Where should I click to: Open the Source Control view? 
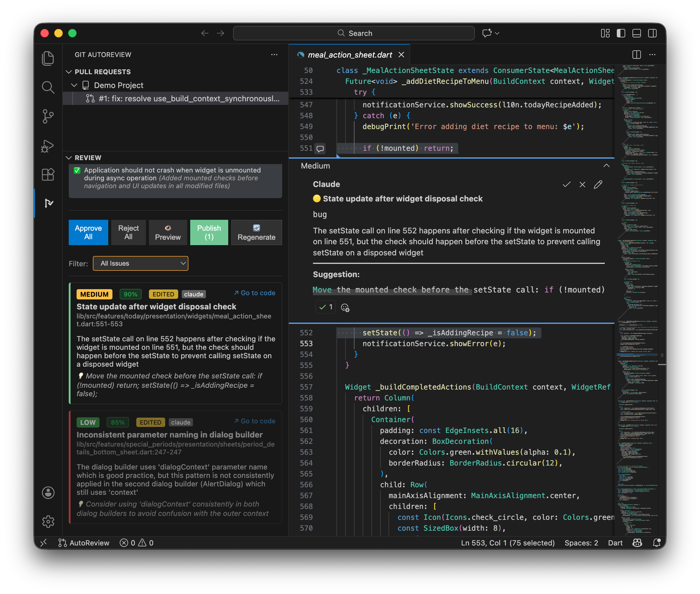point(48,116)
